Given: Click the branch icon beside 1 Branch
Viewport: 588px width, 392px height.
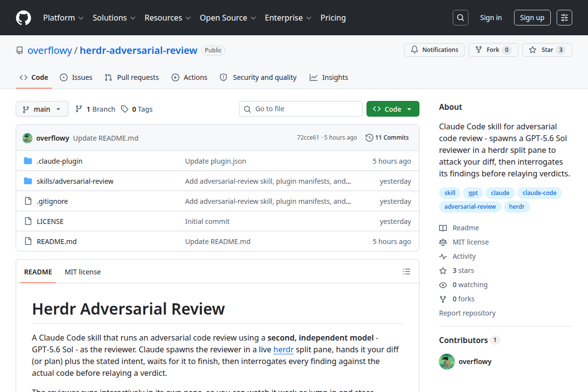Looking at the screenshot, I should point(79,109).
